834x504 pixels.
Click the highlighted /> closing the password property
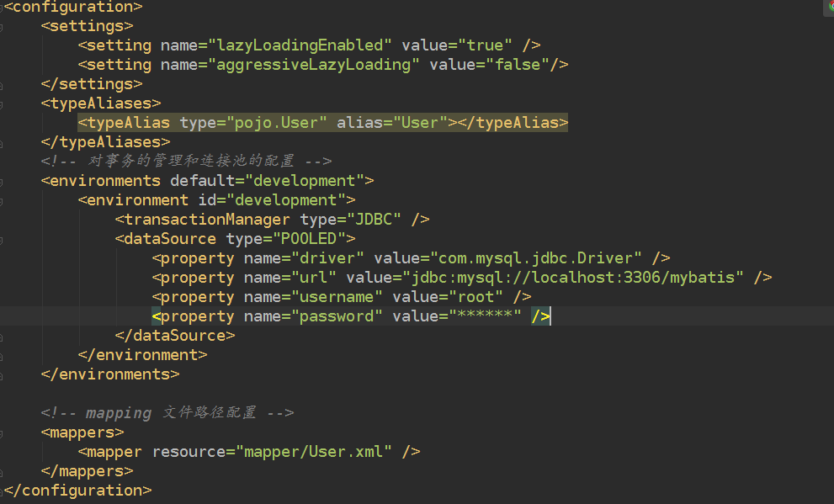[540, 316]
